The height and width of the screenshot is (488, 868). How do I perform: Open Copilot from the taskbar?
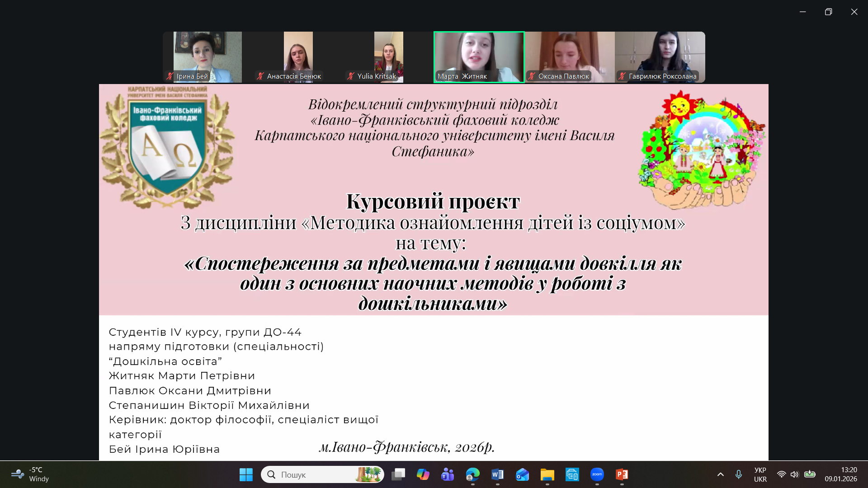click(x=423, y=474)
